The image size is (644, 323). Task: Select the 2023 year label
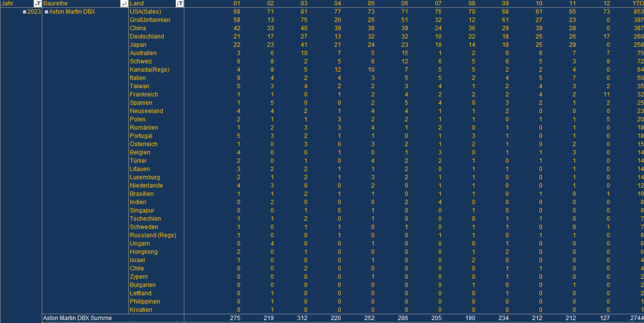(x=34, y=12)
